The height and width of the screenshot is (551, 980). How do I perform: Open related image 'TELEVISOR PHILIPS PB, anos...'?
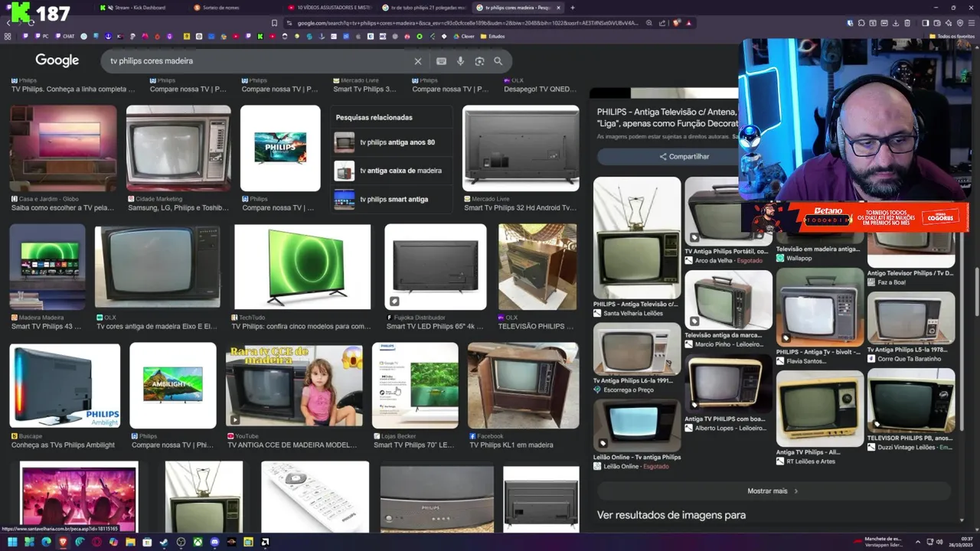(x=911, y=400)
